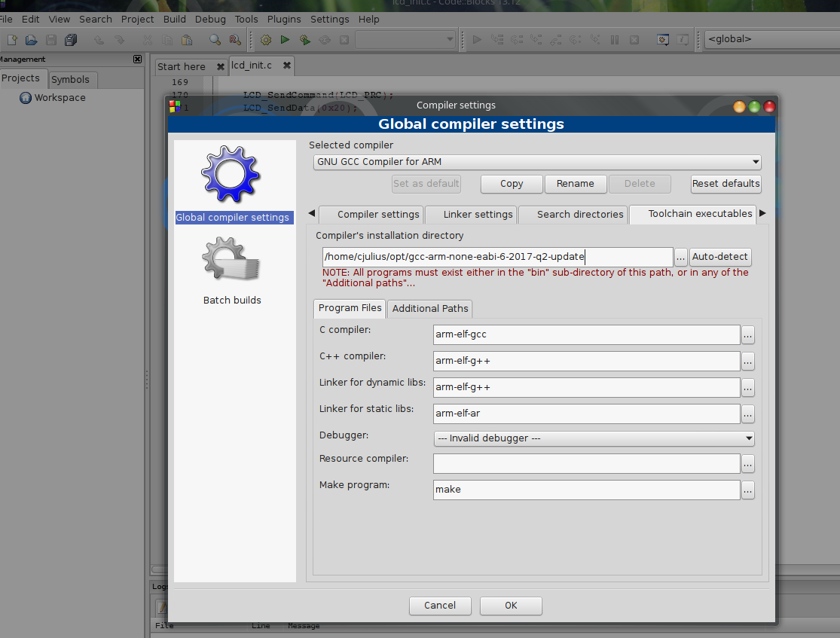840x638 pixels.
Task: Open the build target dropdown in toolbar
Action: [x=405, y=39]
